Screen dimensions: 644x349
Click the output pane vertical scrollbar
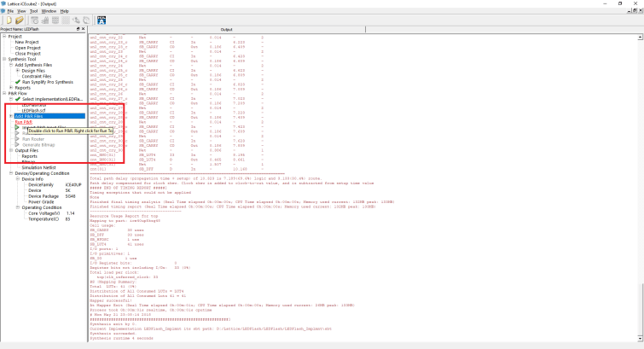point(640,171)
